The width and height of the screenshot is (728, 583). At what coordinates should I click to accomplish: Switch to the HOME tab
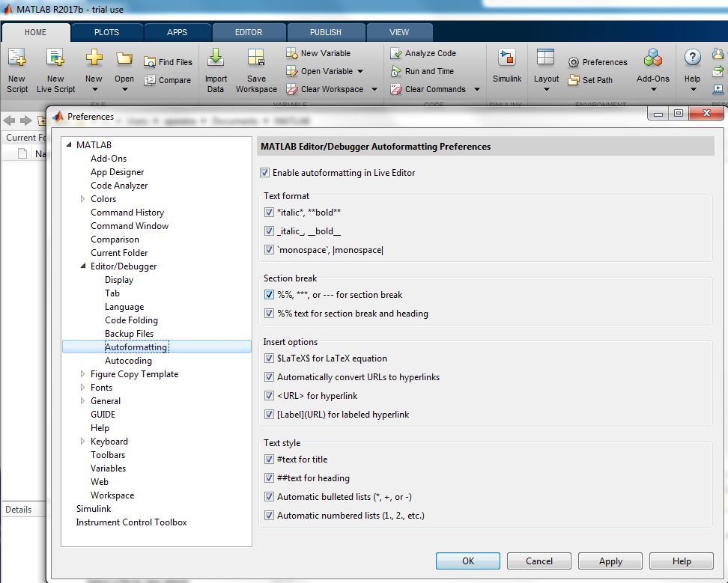click(x=36, y=32)
